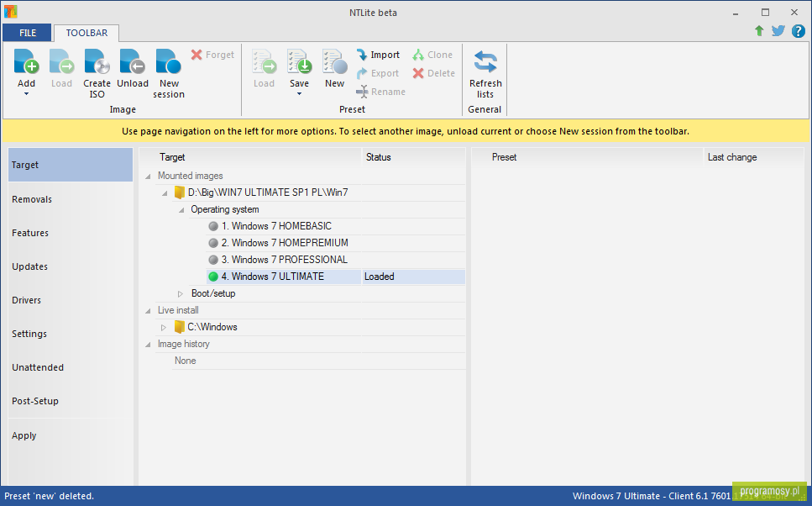Open the Drivers page
The width and height of the screenshot is (812, 506).
click(x=71, y=300)
